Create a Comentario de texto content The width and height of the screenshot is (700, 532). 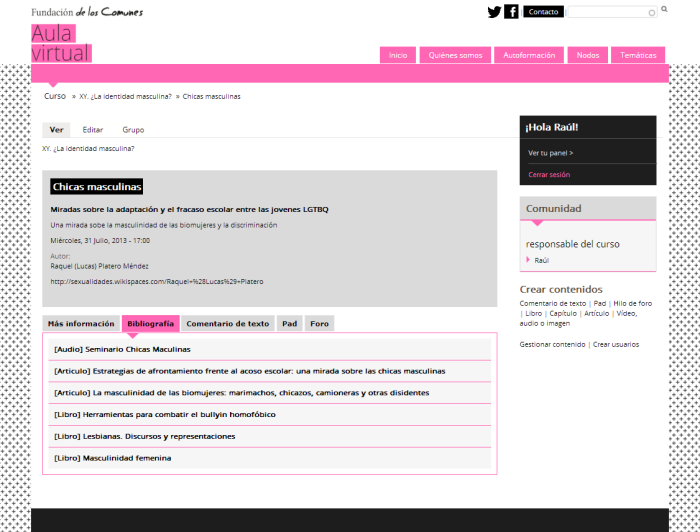553,303
